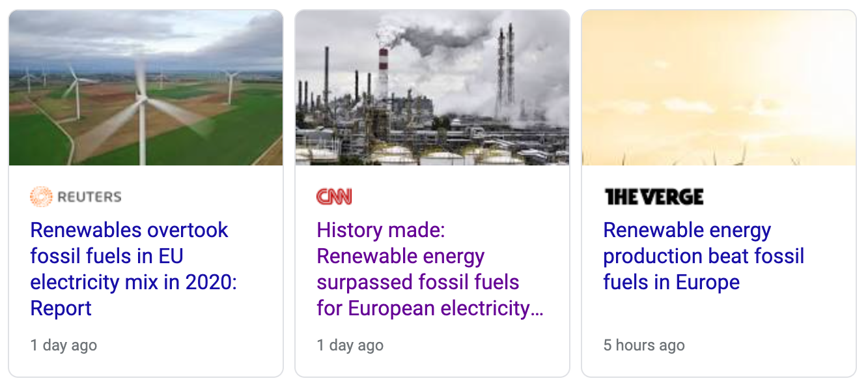The image size is (868, 385).
Task: Click the Reuters circular dotted logo icon
Action: coord(41,196)
